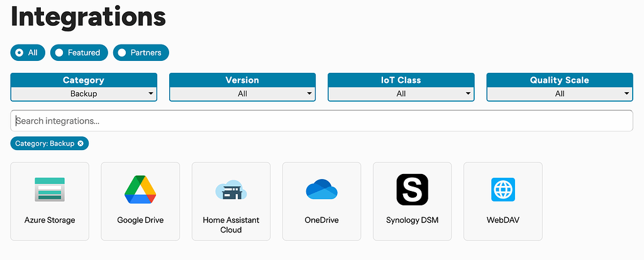This screenshot has width=644, height=260.
Task: Switch to the Partners radio filter
Action: tap(141, 53)
